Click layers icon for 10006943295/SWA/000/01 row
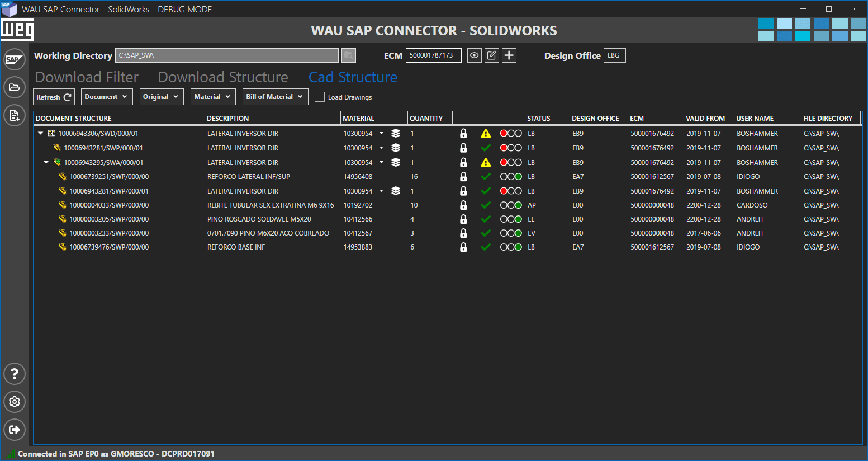The height and width of the screenshot is (461, 868). [x=396, y=162]
